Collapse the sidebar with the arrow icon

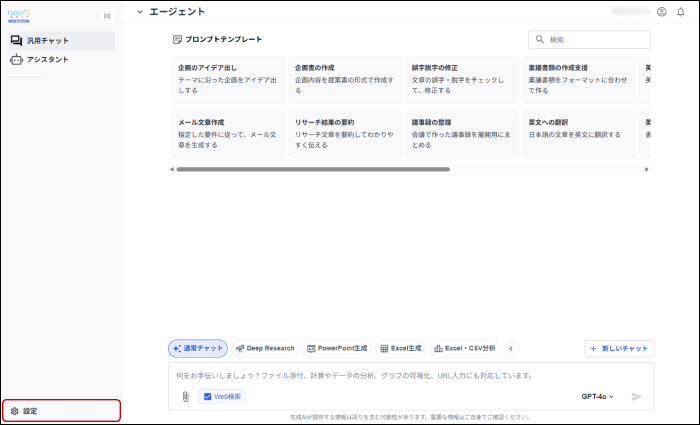[x=107, y=16]
